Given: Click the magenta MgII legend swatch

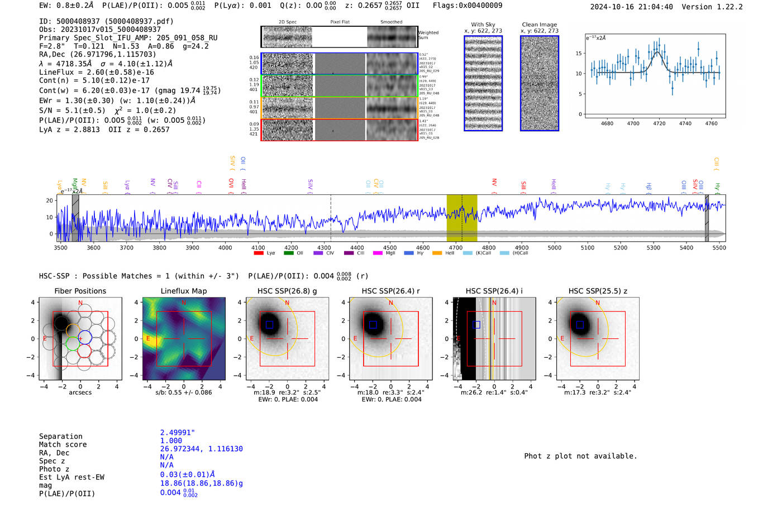Looking at the screenshot, I should pyautogui.click(x=378, y=253).
